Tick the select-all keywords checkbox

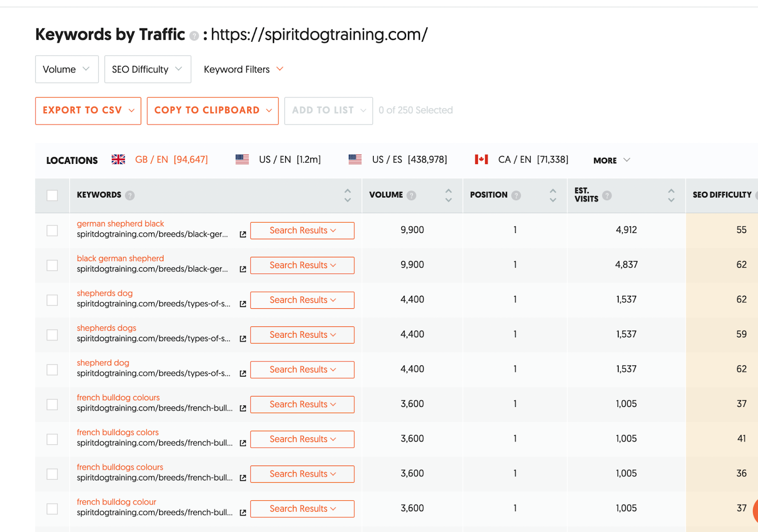(52, 195)
